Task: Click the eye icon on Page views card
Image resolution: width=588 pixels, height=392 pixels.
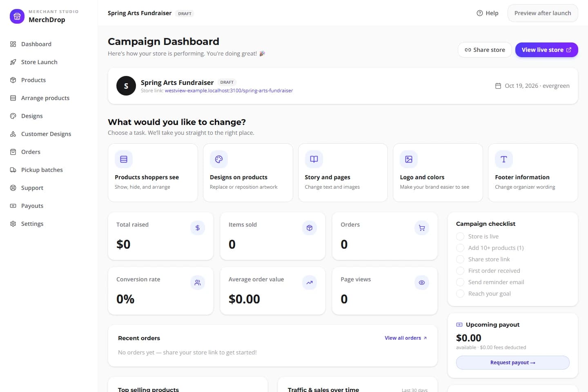Action: click(x=422, y=283)
